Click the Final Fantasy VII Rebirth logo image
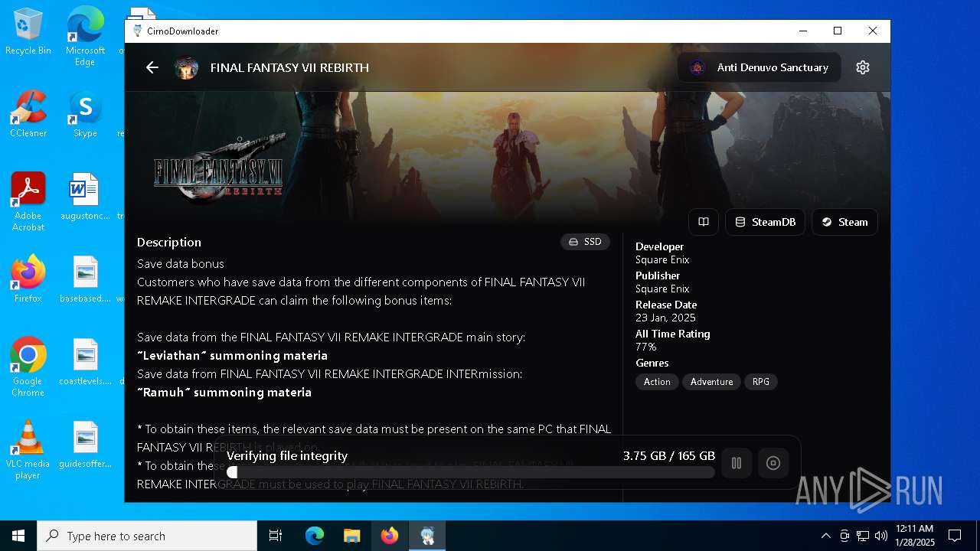The width and height of the screenshot is (980, 551). click(219, 169)
